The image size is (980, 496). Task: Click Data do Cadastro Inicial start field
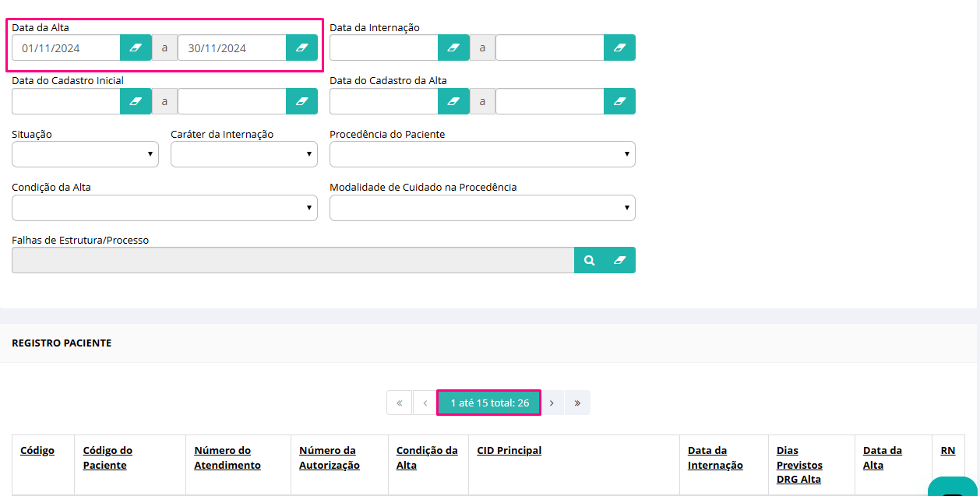click(x=66, y=101)
